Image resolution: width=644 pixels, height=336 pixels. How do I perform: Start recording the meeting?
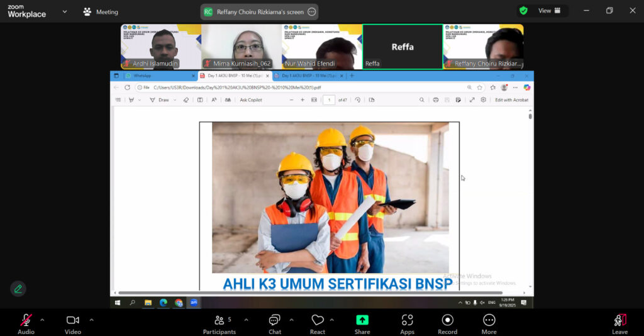(447, 321)
